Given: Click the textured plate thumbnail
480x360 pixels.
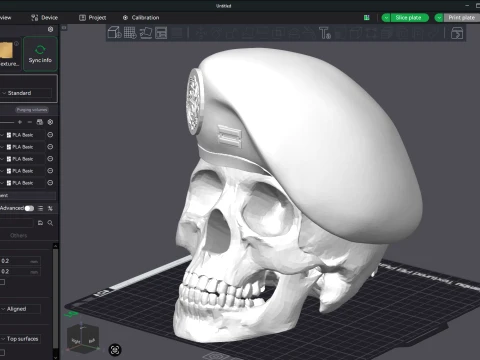Looking at the screenshot, I should (7, 50).
